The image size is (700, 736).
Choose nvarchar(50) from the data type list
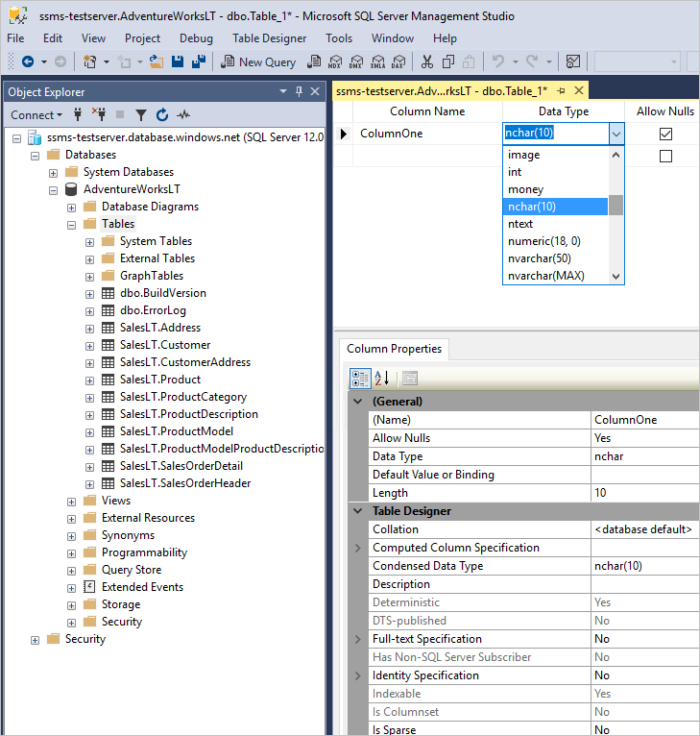pos(556,258)
